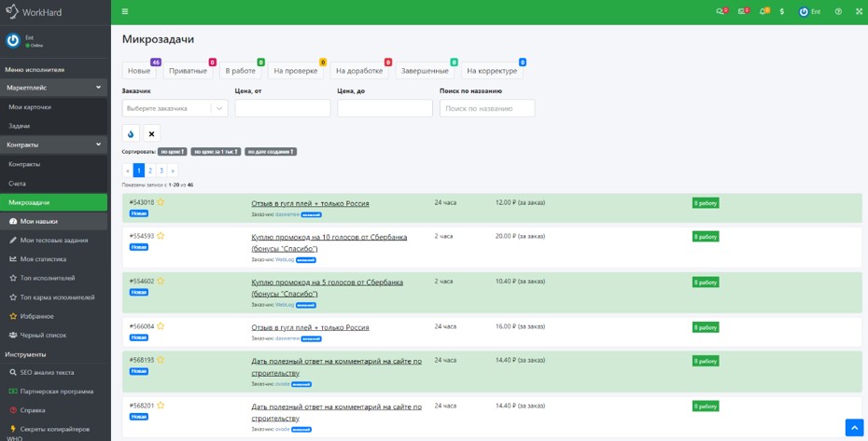Select Микрозадачи in sidebar

tap(54, 202)
